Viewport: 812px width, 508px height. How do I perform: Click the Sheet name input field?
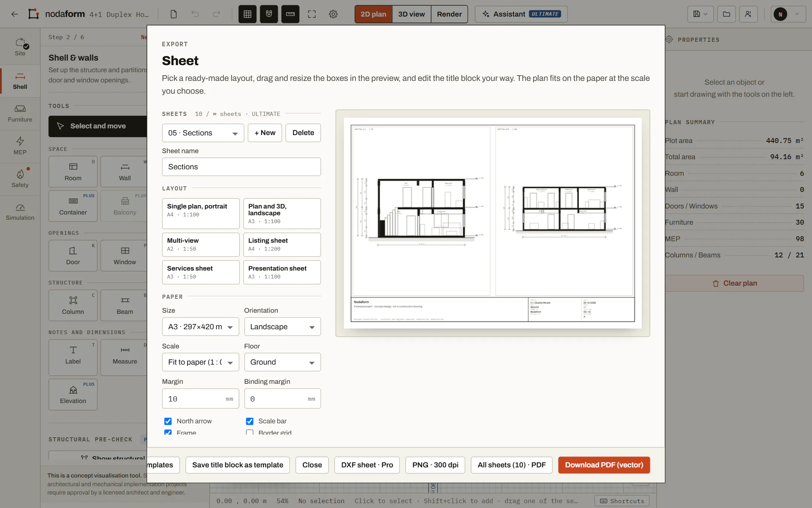pos(241,167)
